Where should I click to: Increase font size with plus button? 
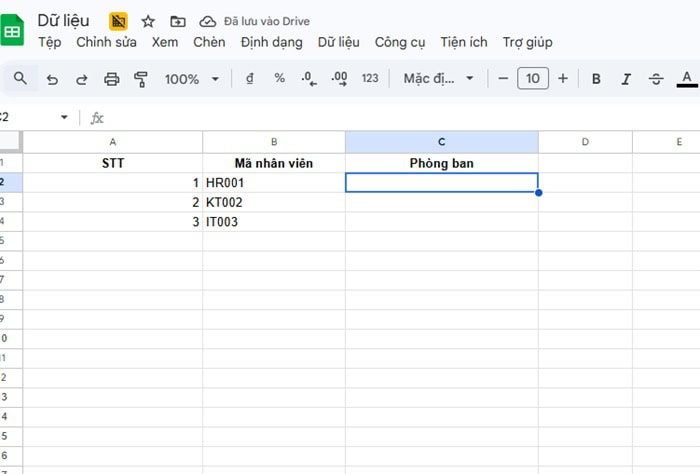click(x=563, y=78)
